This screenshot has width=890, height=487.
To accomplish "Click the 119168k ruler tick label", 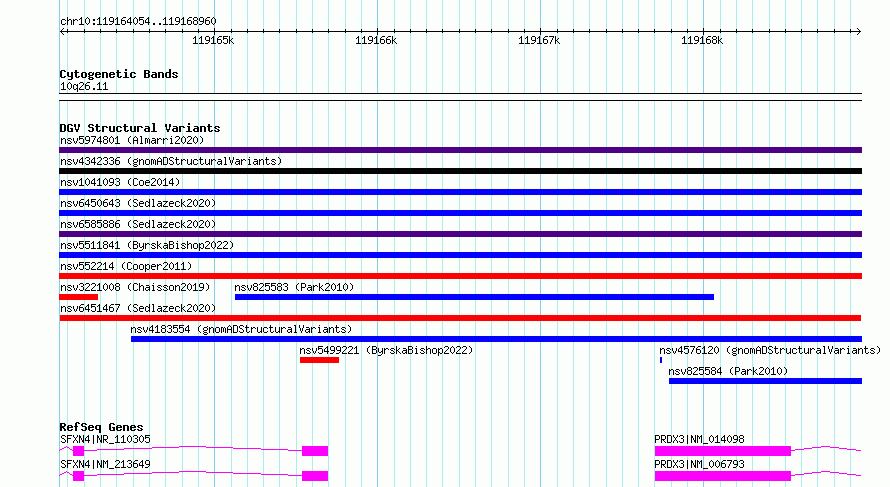I will pos(702,40).
